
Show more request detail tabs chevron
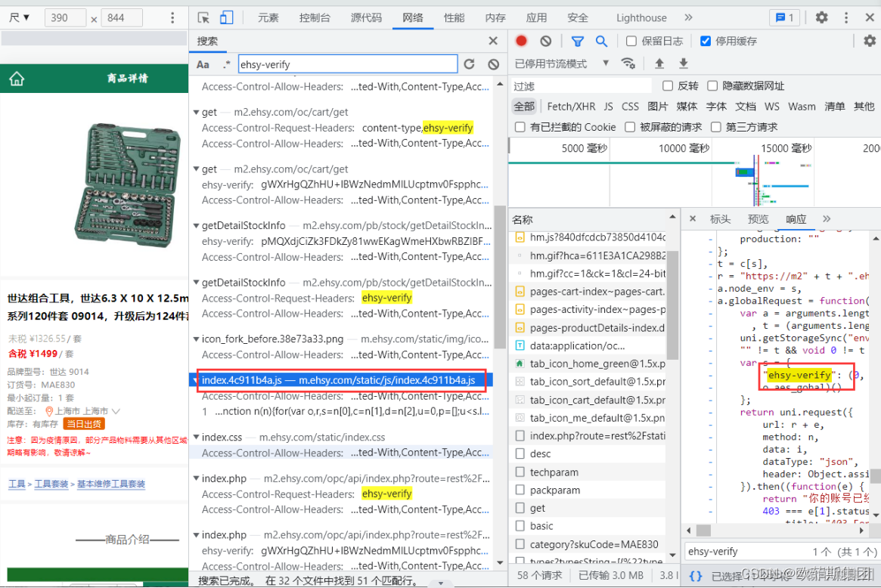pos(826,218)
